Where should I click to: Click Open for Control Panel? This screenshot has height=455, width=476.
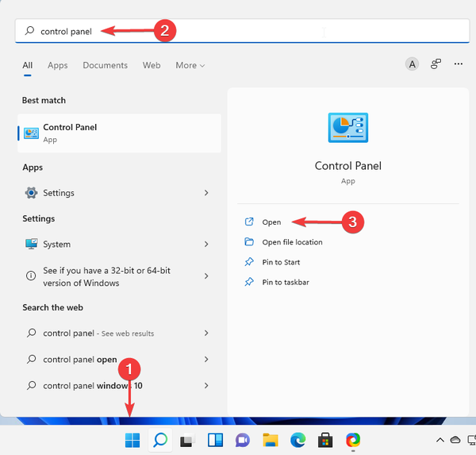[x=271, y=222]
